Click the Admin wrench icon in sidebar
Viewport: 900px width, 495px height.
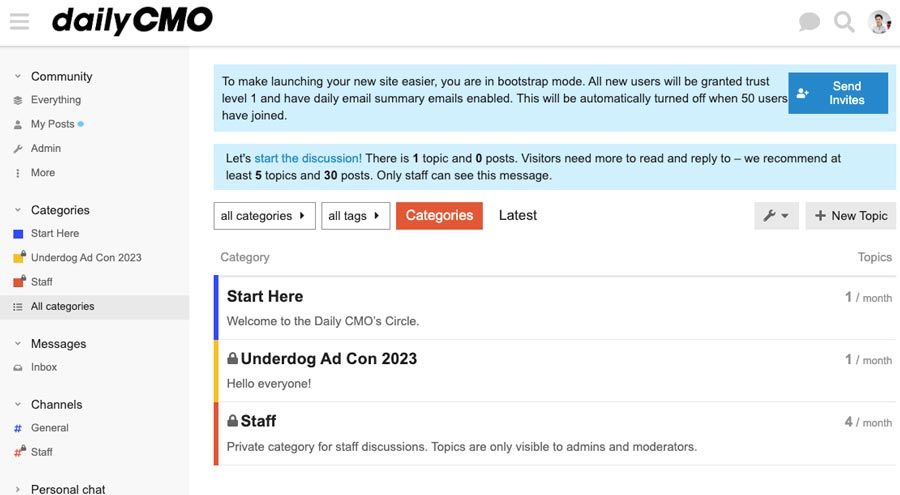[x=18, y=148]
